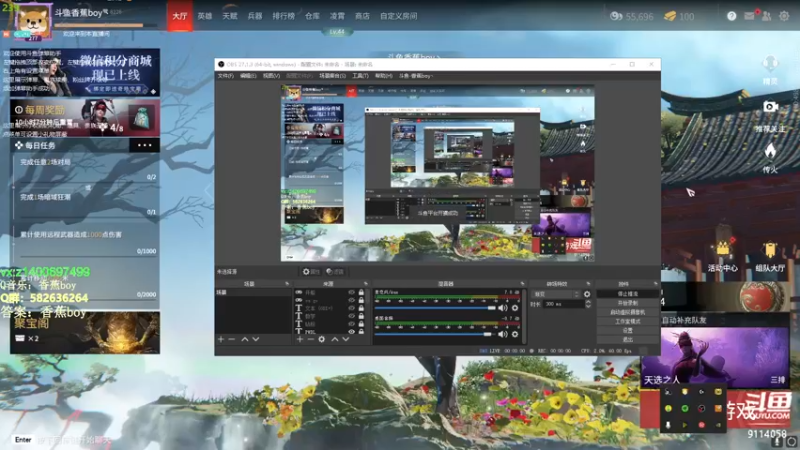Open the 活动中心 icon
Screen dimensions: 800x450
pyautogui.click(x=722, y=248)
